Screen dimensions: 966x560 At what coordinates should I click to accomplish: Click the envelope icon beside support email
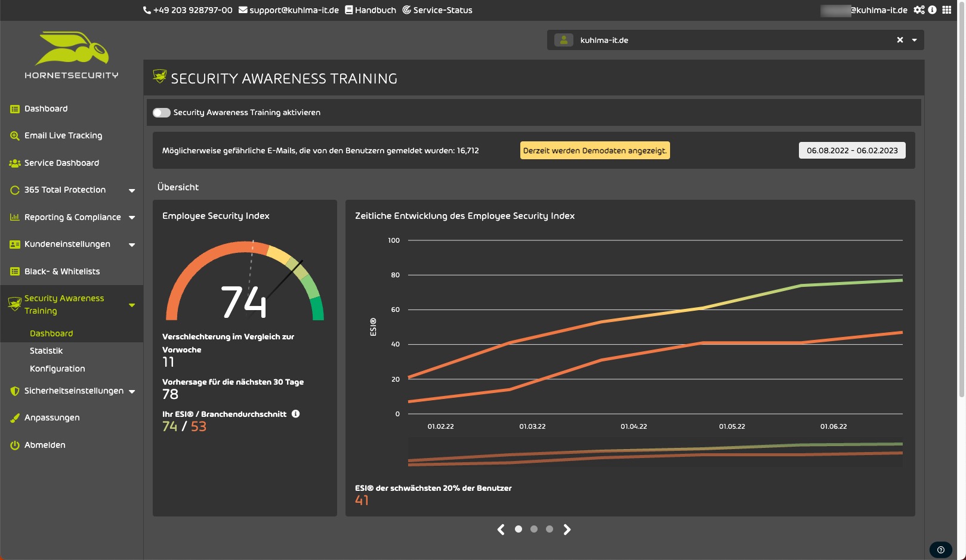click(243, 10)
